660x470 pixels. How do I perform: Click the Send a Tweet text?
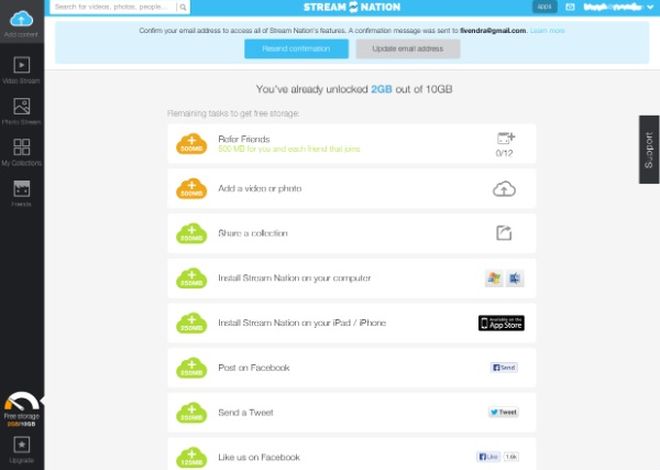click(246, 412)
